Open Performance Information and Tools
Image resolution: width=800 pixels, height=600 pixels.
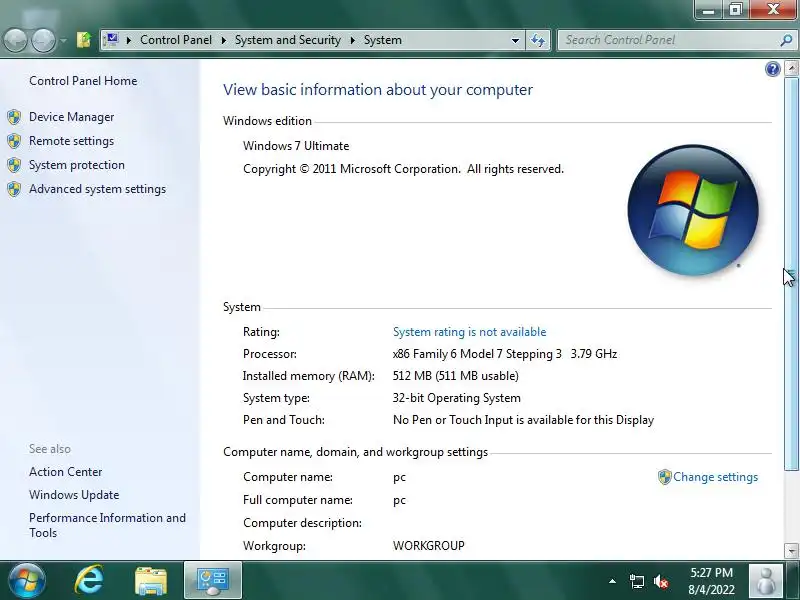click(x=107, y=525)
